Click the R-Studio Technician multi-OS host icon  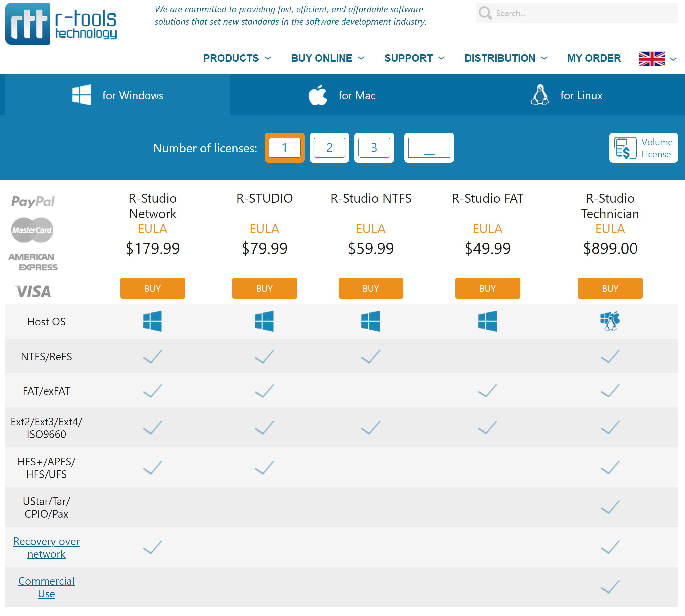click(x=610, y=321)
